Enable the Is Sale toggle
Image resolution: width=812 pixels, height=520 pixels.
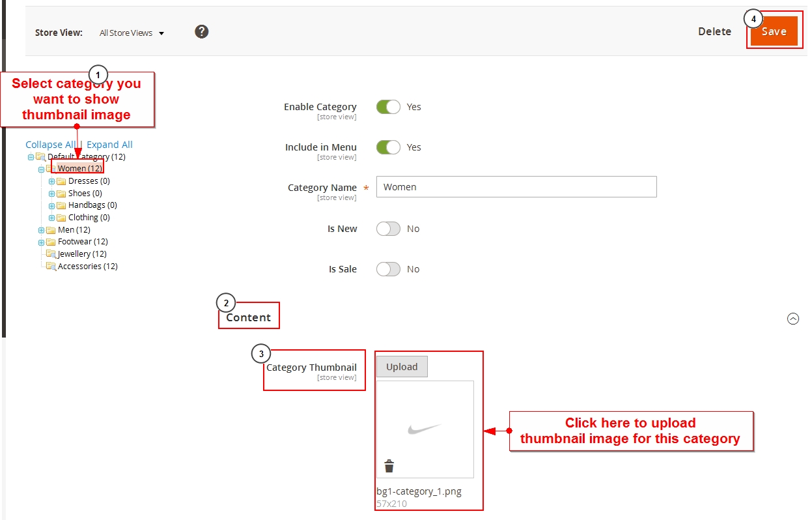388,269
